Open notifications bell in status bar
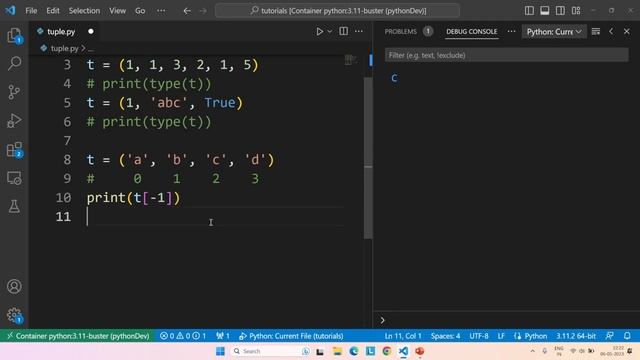The width and height of the screenshot is (640, 360). pos(627,336)
